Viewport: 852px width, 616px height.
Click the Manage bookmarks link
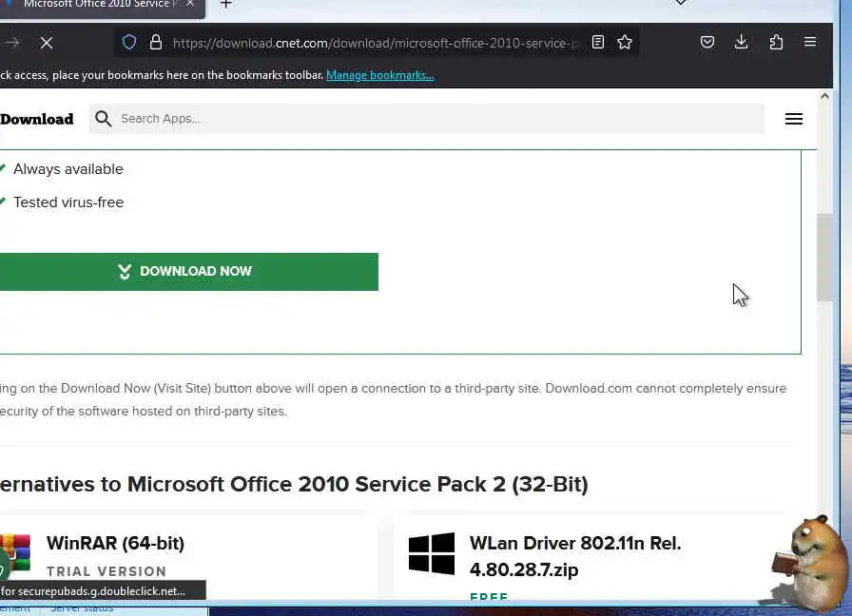379,75
